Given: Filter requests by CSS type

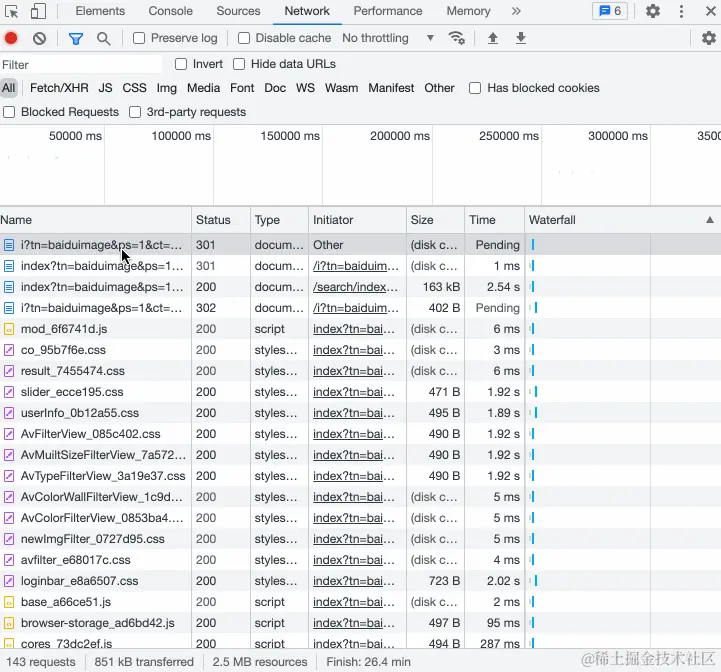Looking at the screenshot, I should (x=134, y=88).
